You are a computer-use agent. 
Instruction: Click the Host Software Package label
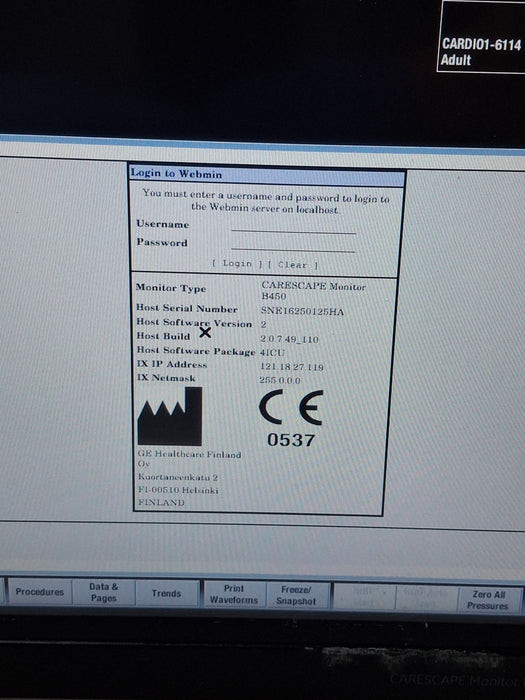point(196,351)
